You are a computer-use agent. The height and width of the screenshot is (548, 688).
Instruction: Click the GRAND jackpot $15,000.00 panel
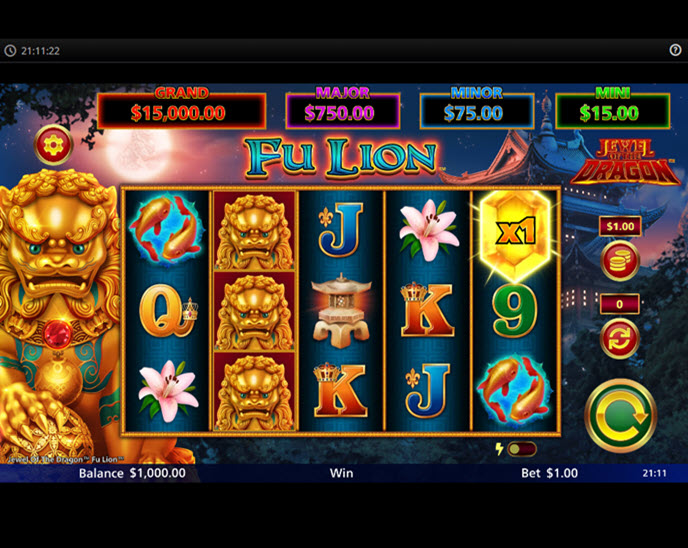182,110
